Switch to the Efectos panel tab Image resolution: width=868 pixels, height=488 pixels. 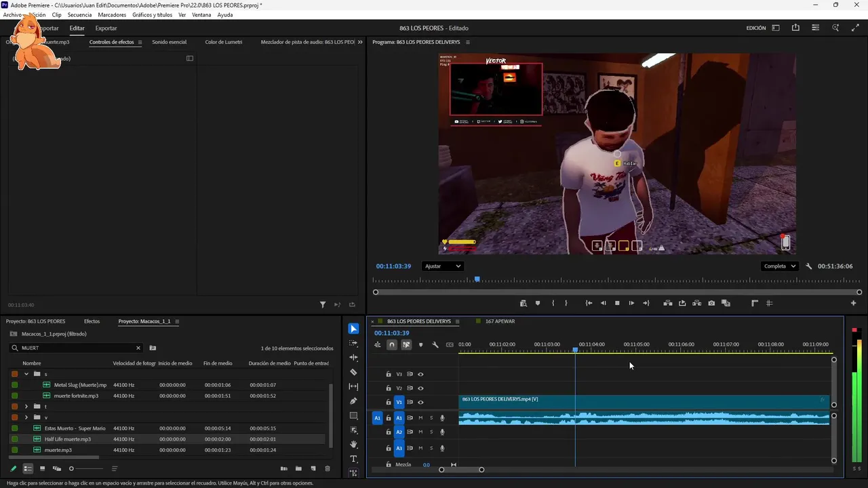pyautogui.click(x=92, y=321)
